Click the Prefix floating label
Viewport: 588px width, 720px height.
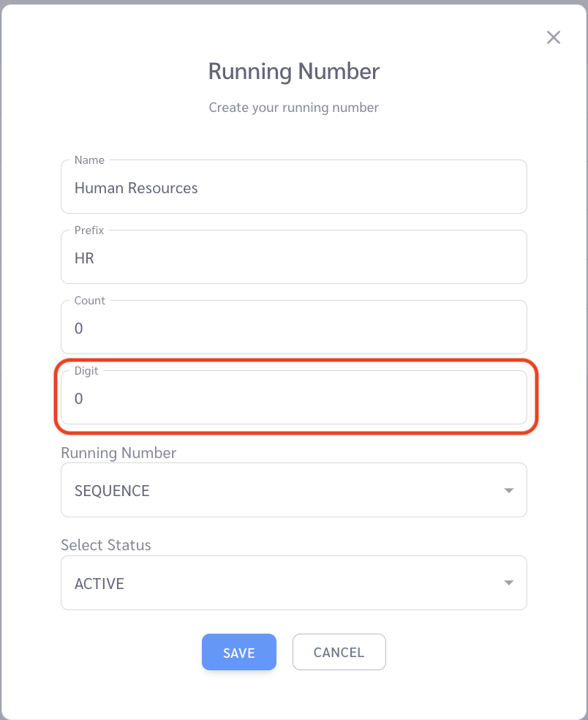pos(89,230)
